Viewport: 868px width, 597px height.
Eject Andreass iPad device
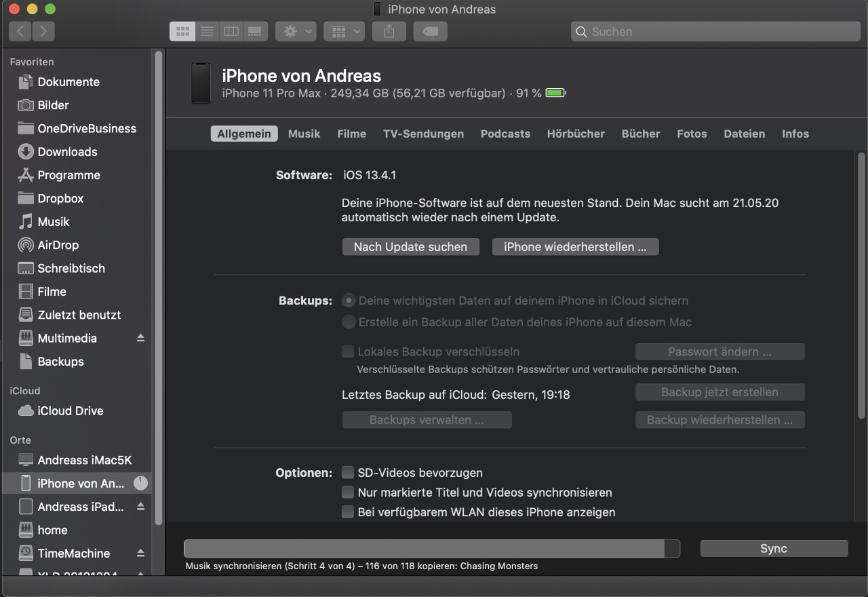coord(140,507)
